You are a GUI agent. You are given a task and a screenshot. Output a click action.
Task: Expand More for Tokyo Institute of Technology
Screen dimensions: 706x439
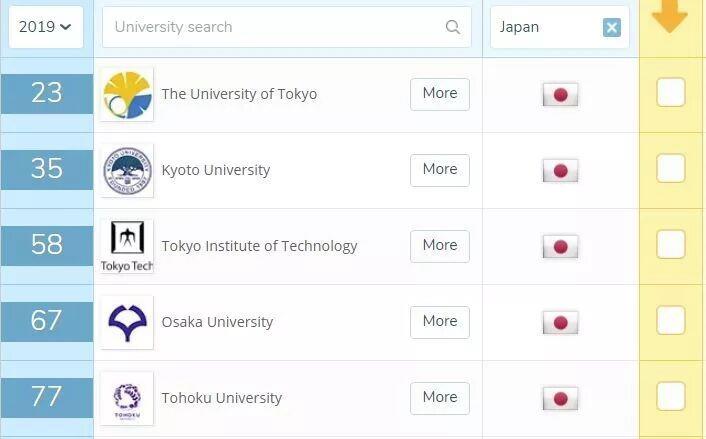click(x=440, y=246)
